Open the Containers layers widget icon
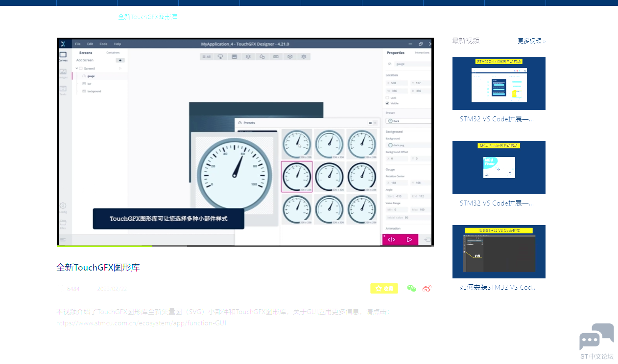Image resolution: width=618 pixels, height=364 pixels. (x=248, y=57)
